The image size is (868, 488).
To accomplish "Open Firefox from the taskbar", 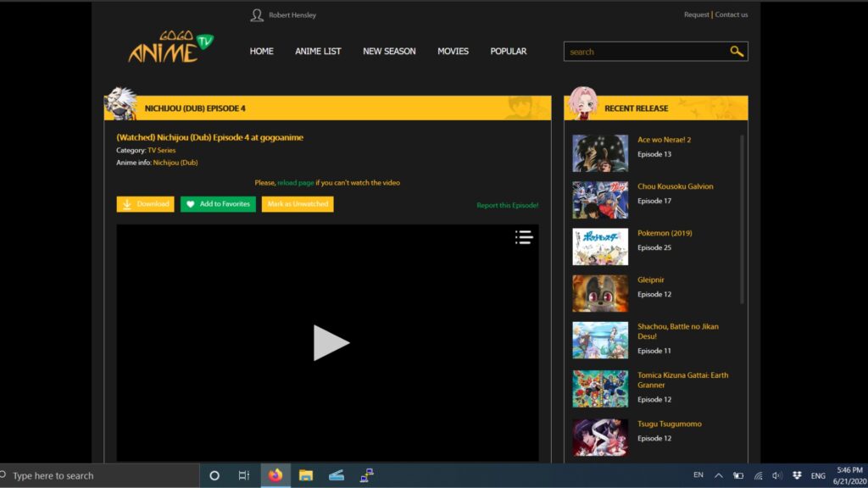I will (275, 475).
